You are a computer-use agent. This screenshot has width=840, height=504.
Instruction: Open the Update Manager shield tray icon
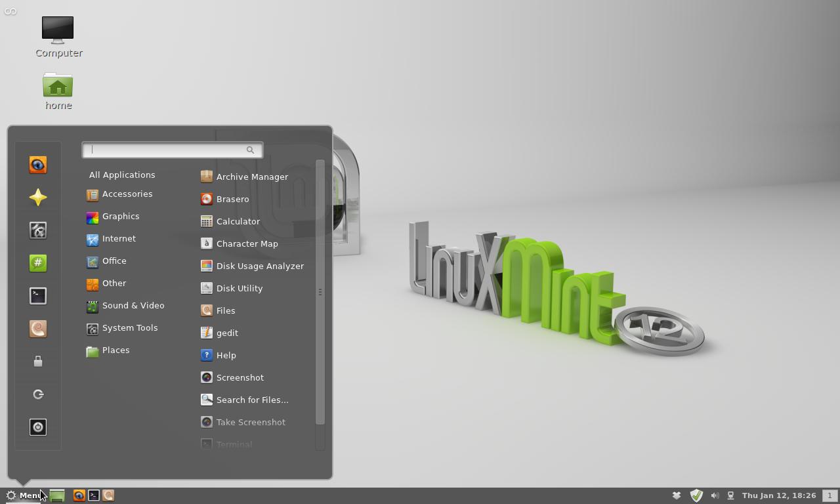[x=696, y=495]
